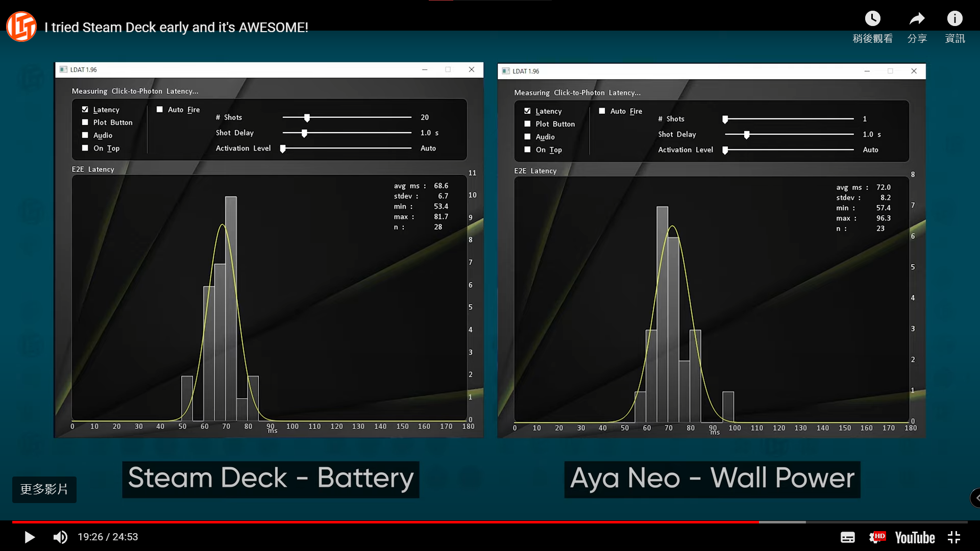Click Activation Level slider handle in right window

[725, 150]
